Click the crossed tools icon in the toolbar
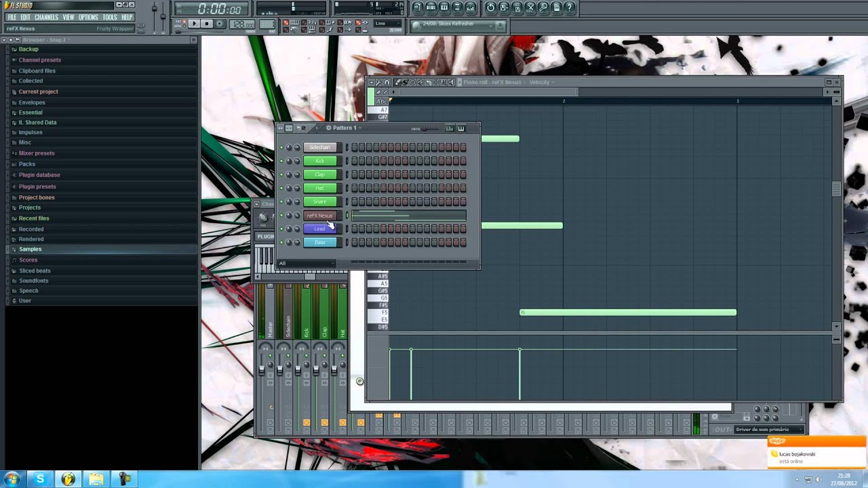The image size is (868, 488). pyautogui.click(x=530, y=7)
